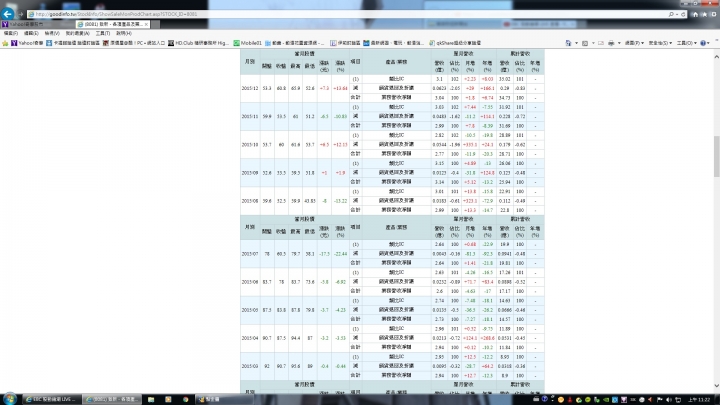Expand the command bar Home dropdown arrow
This screenshot has width=720, height=405.
pos(576,43)
